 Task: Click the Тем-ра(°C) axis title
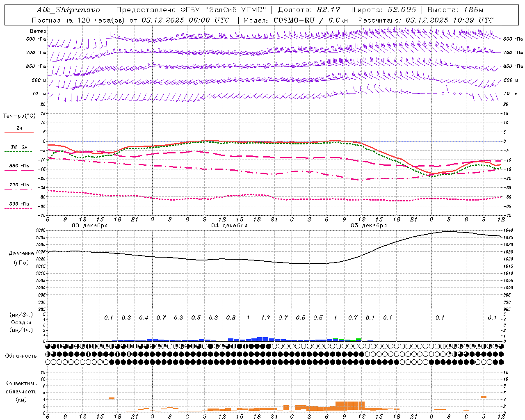19,116
